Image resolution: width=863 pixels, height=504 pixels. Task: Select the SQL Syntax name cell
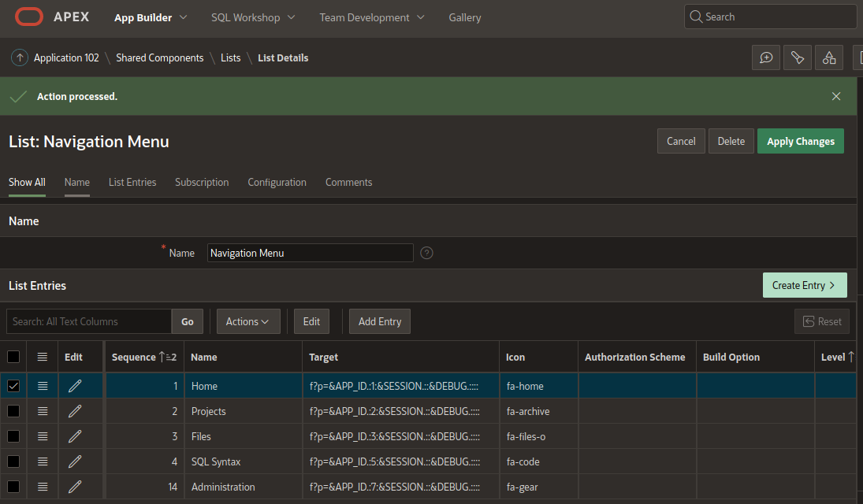point(243,461)
